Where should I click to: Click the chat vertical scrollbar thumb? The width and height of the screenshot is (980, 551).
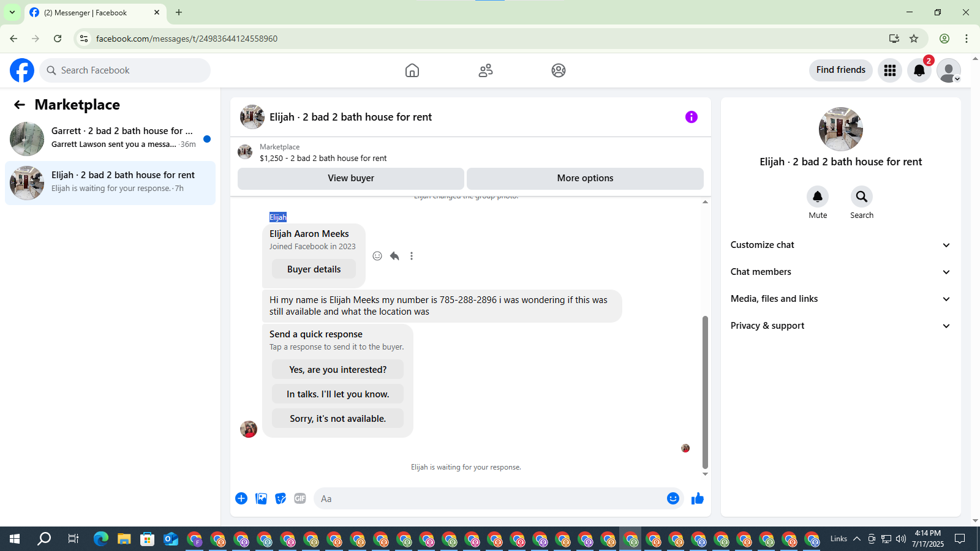click(705, 392)
